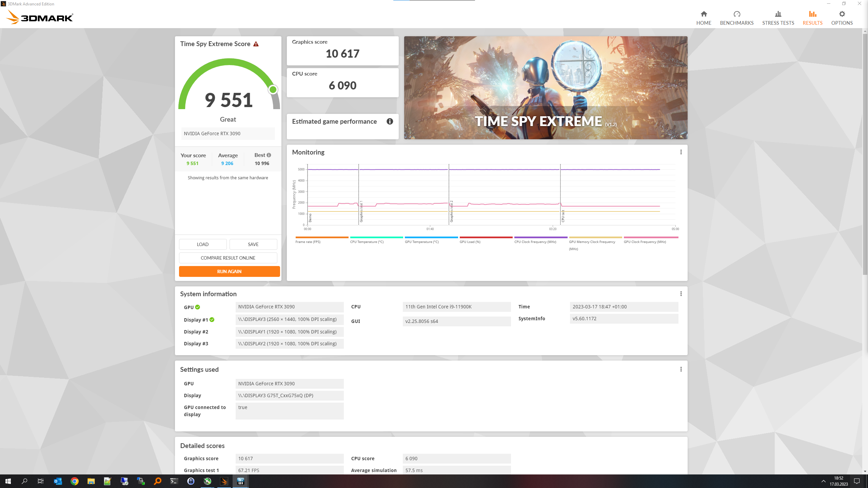Toggle the GPU Load legend item

pyautogui.click(x=470, y=242)
